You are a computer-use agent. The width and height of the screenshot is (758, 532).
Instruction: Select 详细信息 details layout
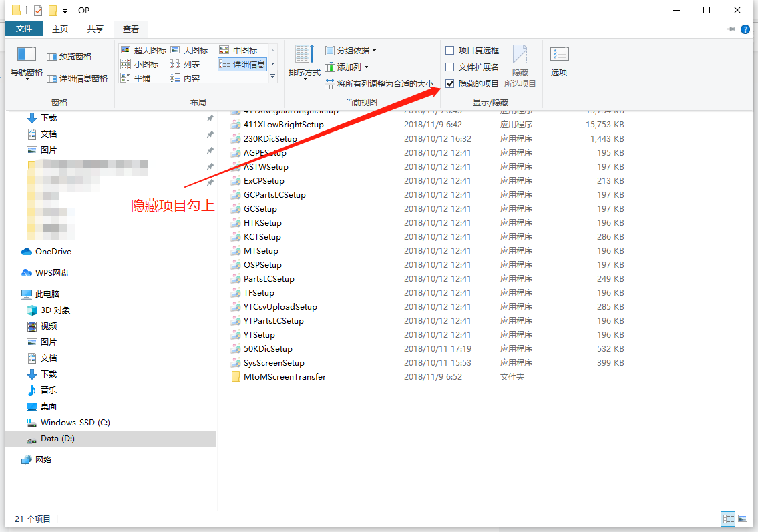pos(242,64)
